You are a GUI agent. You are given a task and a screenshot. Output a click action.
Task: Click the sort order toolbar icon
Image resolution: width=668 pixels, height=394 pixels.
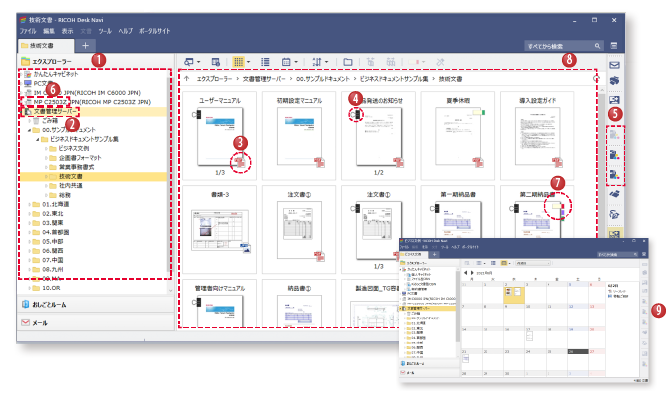[317, 62]
